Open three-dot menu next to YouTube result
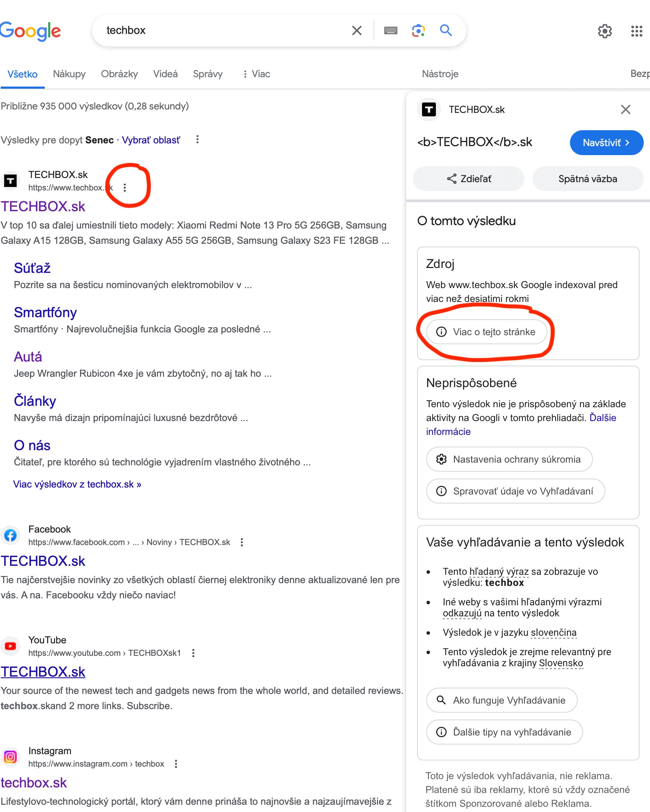 click(x=193, y=653)
